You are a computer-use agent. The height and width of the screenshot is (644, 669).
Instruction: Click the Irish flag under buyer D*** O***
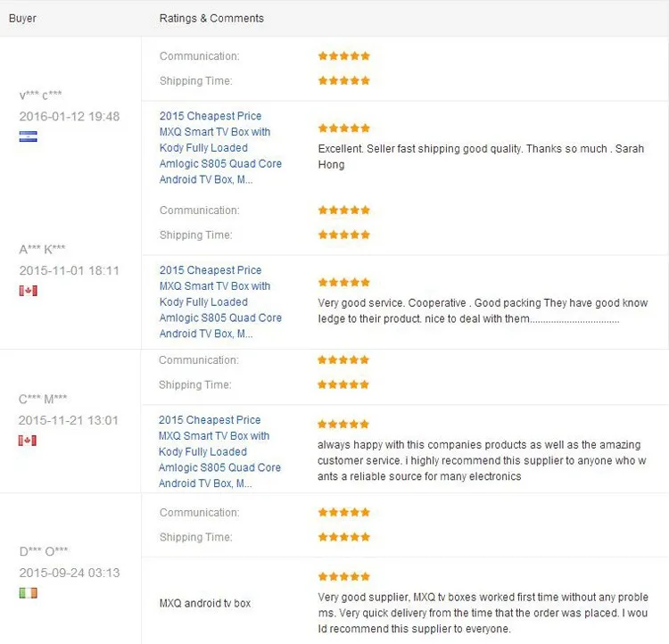28,593
